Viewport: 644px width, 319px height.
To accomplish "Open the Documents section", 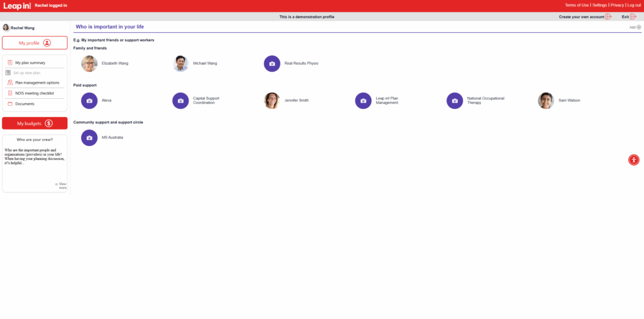I will coord(25,104).
